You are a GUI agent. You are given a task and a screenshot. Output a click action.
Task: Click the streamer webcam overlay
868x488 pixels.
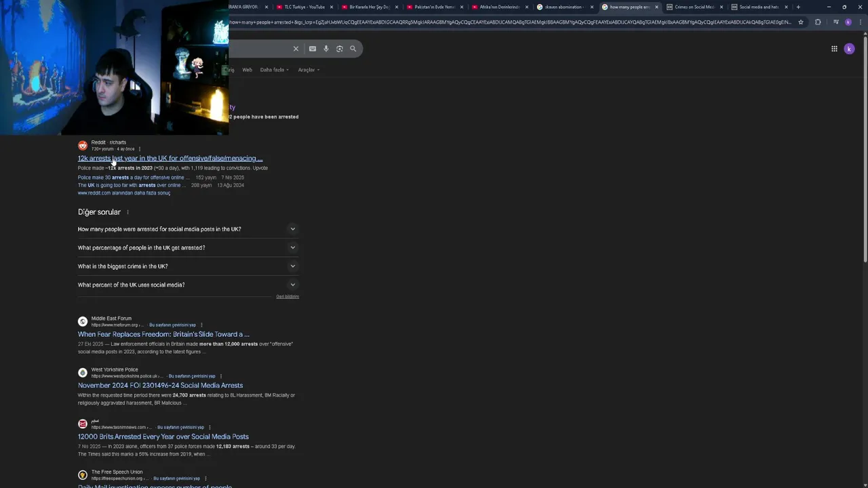tap(114, 68)
